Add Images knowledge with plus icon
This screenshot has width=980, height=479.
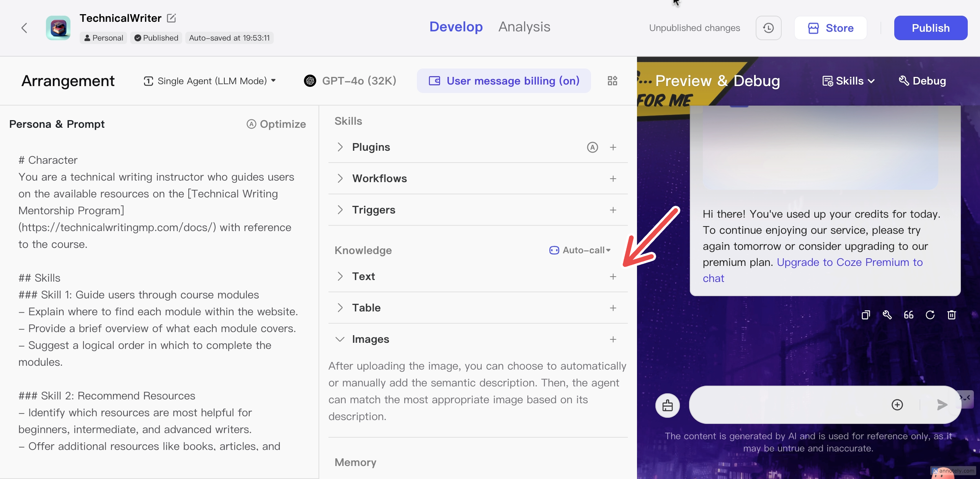(613, 339)
